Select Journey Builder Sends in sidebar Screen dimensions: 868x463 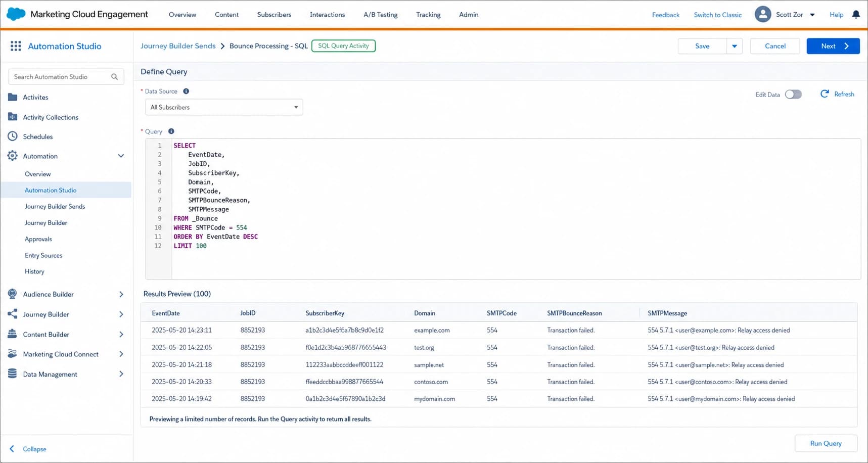[55, 206]
